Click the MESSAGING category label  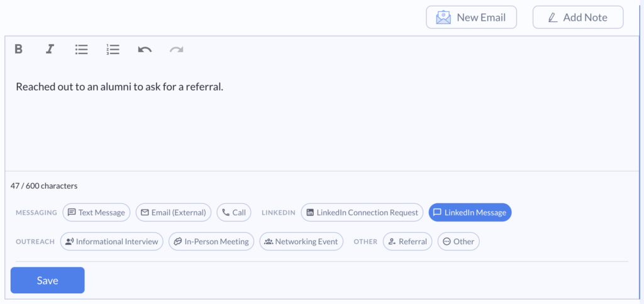pyautogui.click(x=36, y=213)
